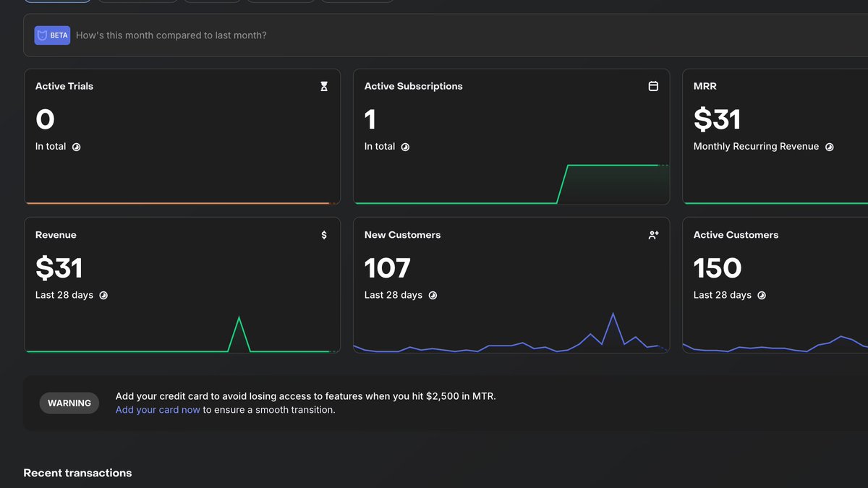868x488 pixels.
Task: Click the Active Trials card title
Action: pyautogui.click(x=64, y=86)
